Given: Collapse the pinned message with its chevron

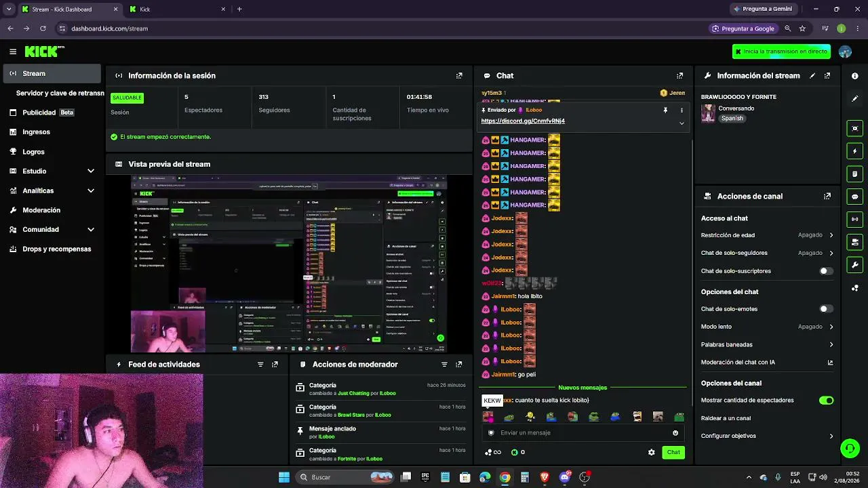Looking at the screenshot, I should [x=682, y=123].
